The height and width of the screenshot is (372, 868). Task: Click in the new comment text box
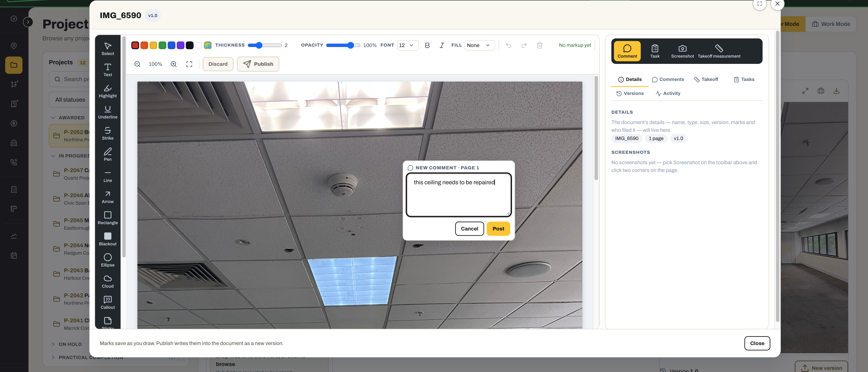(x=459, y=195)
